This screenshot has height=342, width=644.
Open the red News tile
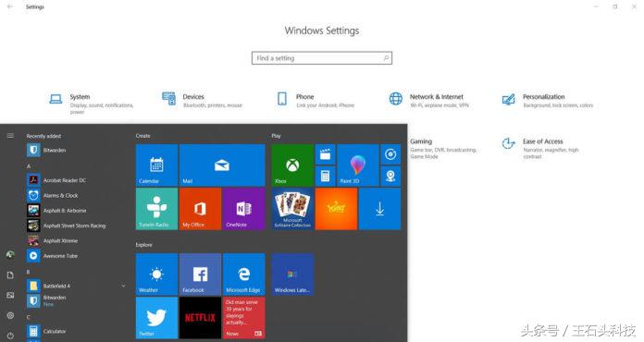244,318
